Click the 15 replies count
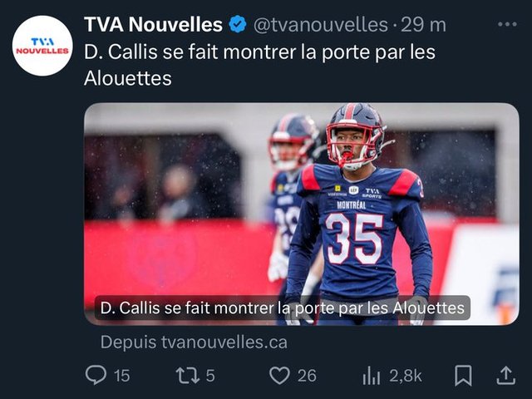This screenshot has width=532, height=399. pyautogui.click(x=121, y=376)
